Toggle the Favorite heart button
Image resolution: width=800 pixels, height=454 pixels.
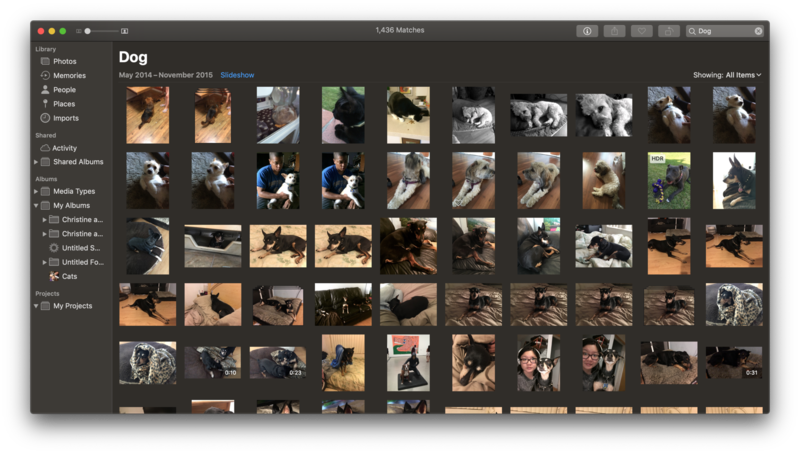[x=641, y=31]
